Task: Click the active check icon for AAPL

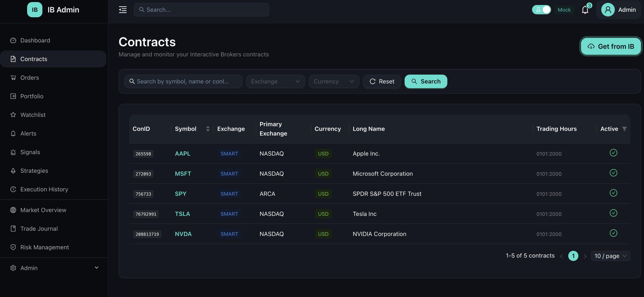Action: pos(613,153)
